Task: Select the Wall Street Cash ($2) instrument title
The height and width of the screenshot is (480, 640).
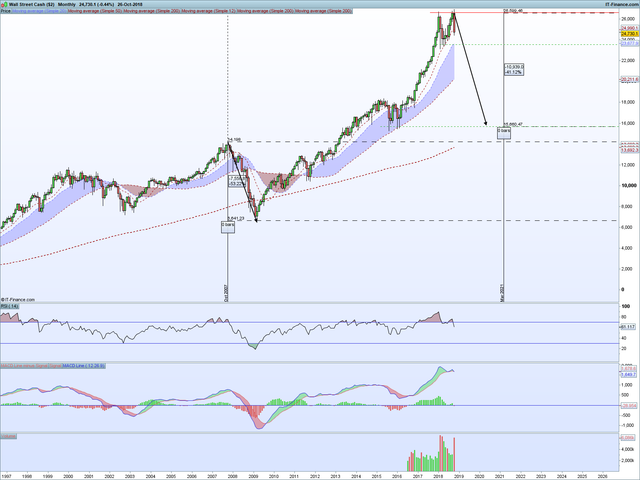Action: (32, 4)
